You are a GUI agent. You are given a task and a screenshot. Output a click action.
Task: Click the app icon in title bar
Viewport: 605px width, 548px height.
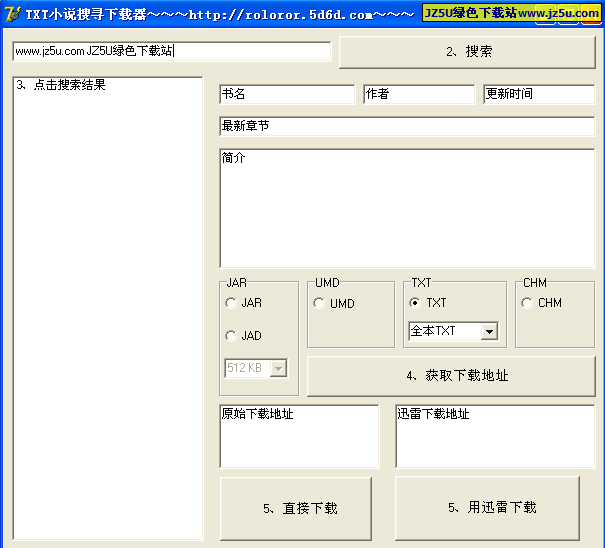coord(12,14)
